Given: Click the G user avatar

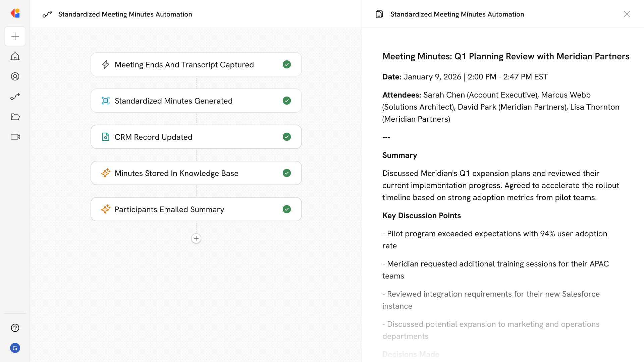Looking at the screenshot, I should (x=15, y=348).
